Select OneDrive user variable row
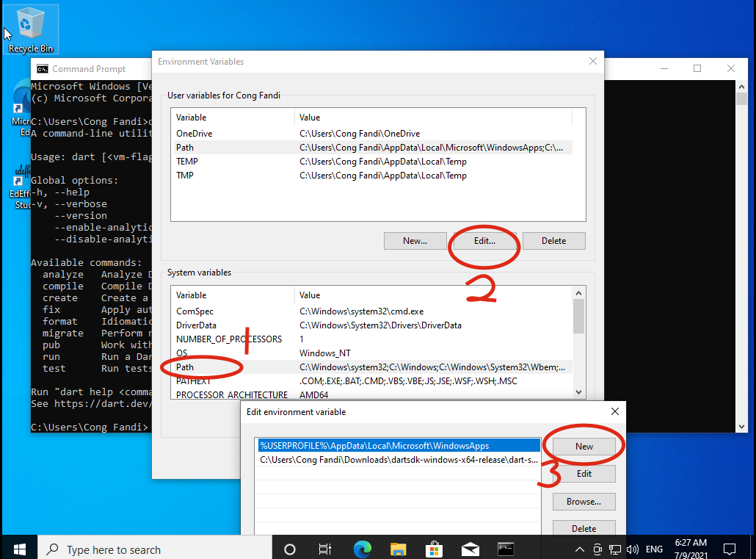The width and height of the screenshot is (756, 559). point(373,134)
